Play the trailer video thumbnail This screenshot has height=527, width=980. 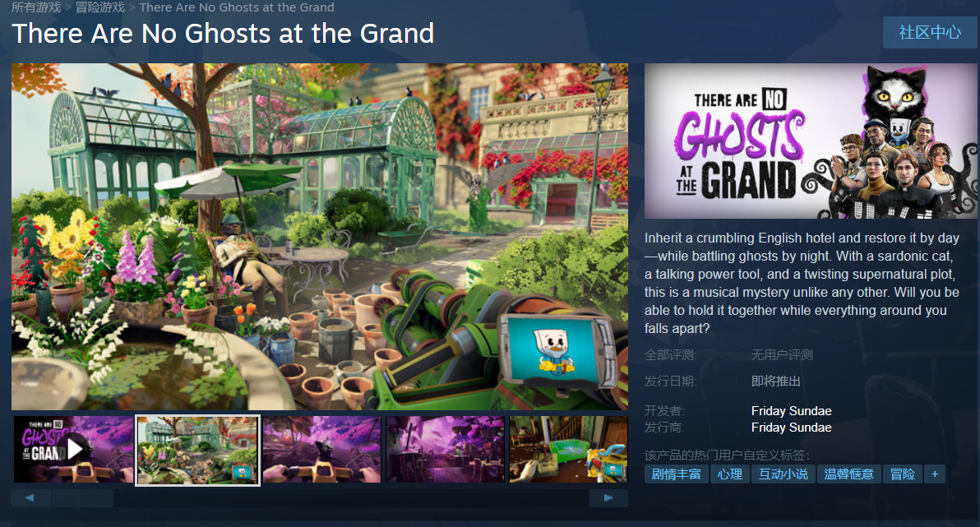coord(74,450)
